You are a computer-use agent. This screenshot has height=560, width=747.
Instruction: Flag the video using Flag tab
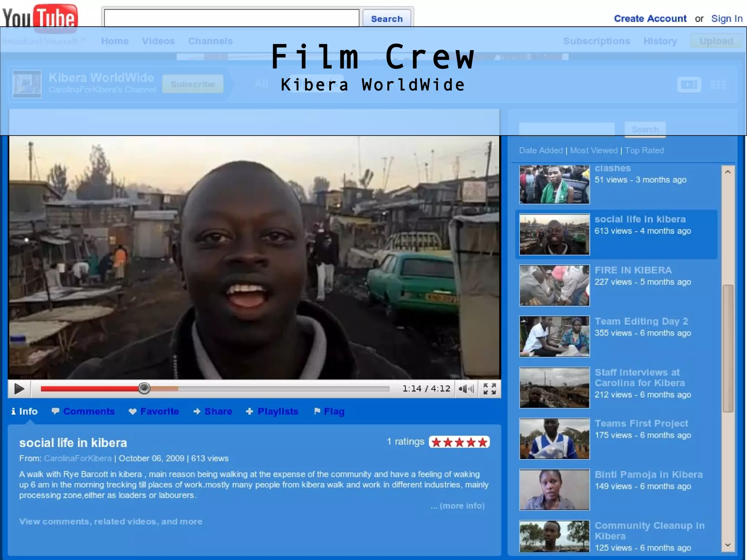click(329, 411)
